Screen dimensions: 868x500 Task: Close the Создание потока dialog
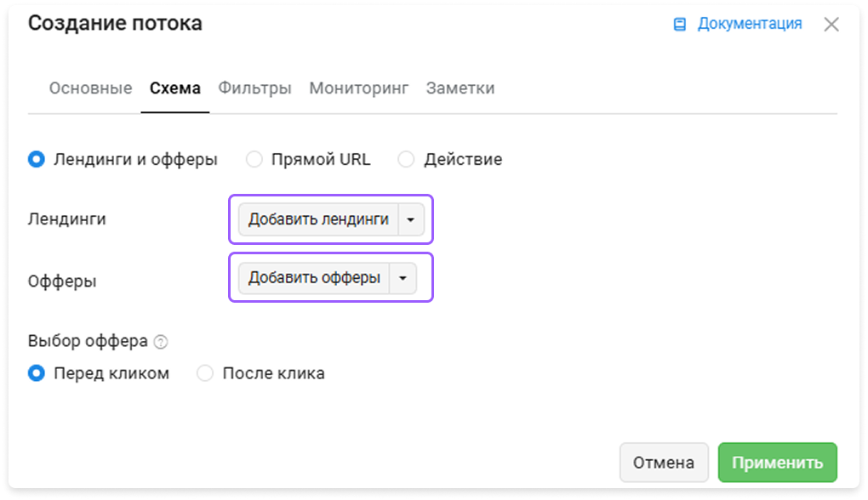pos(831,25)
